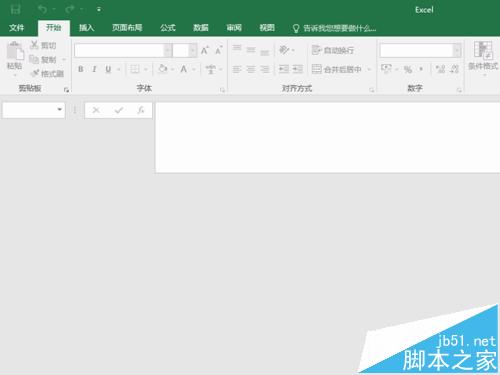Open the 数字 dialog launcher
This screenshot has width=500, height=375.
[x=459, y=90]
